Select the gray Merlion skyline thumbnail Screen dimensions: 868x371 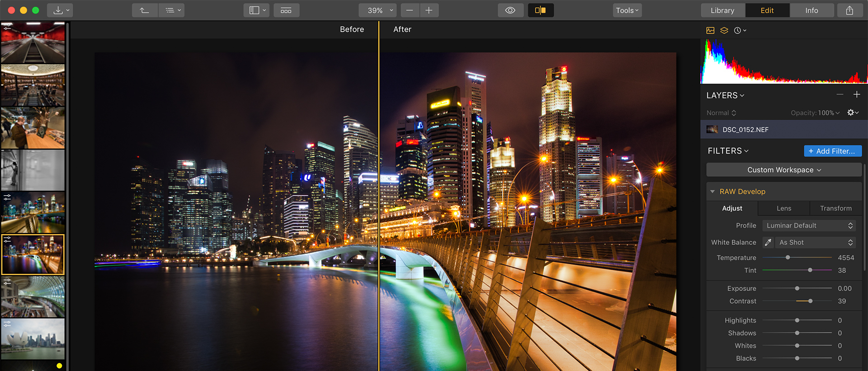33,339
